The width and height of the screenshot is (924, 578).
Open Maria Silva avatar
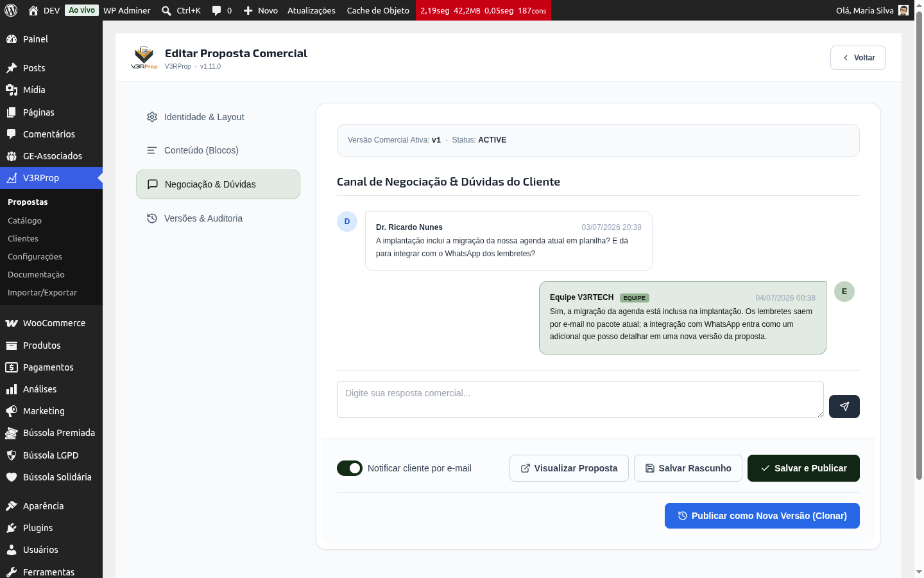click(903, 10)
